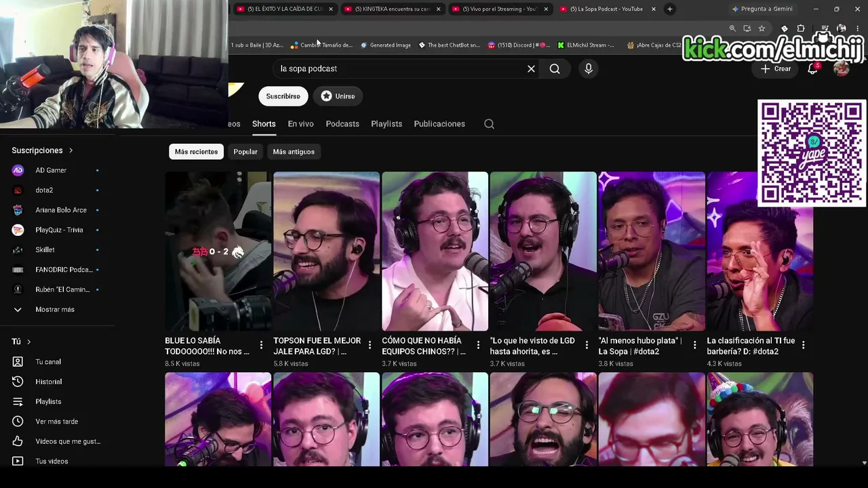Open options for La clasificación al TI short
Viewport: 868px width, 488px height.
[x=803, y=346]
